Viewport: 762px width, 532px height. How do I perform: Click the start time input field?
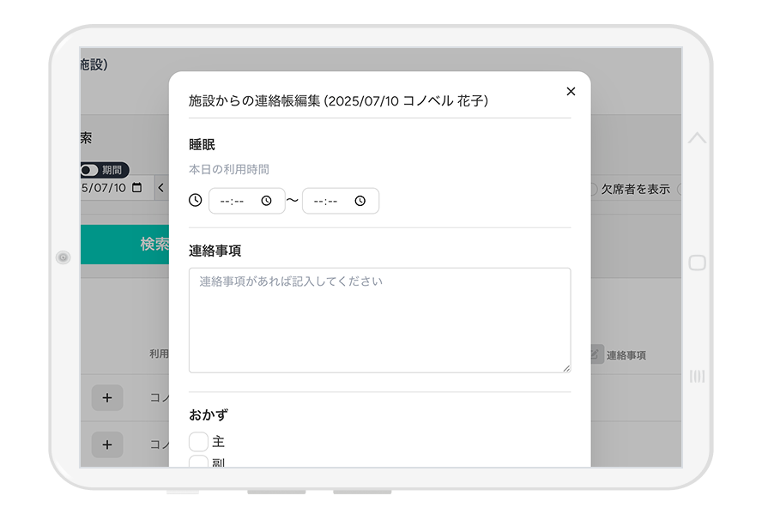click(x=233, y=201)
